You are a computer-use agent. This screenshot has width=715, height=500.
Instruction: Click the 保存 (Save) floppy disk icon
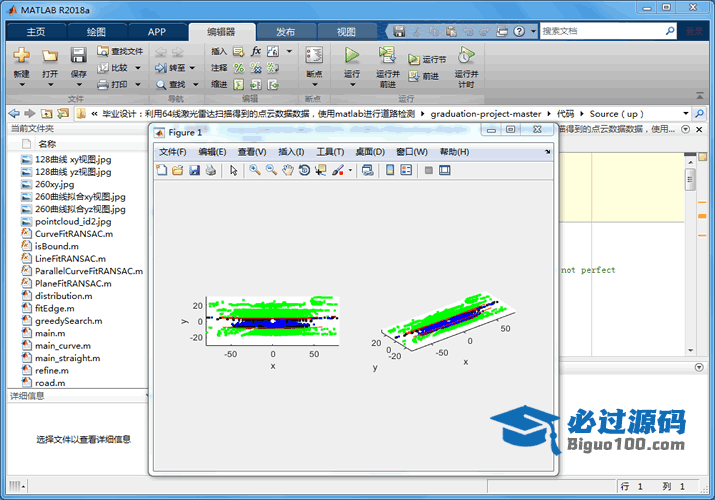pos(78,55)
